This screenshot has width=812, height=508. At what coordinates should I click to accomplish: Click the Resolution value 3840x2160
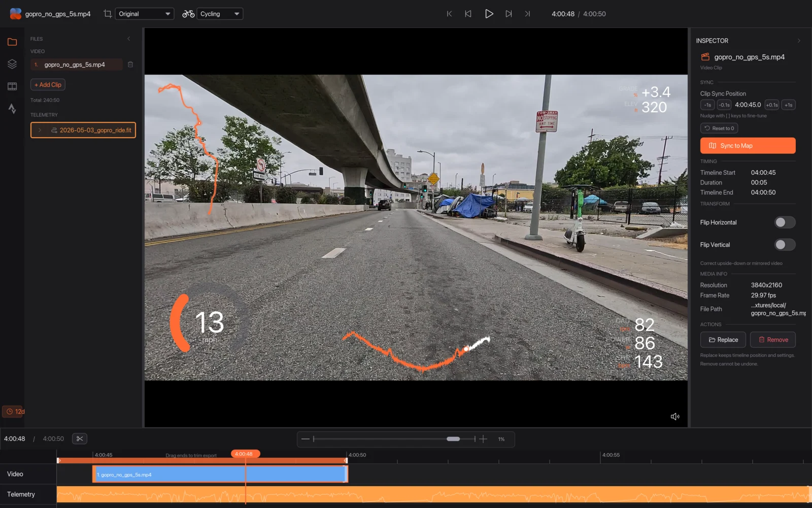pos(766,285)
